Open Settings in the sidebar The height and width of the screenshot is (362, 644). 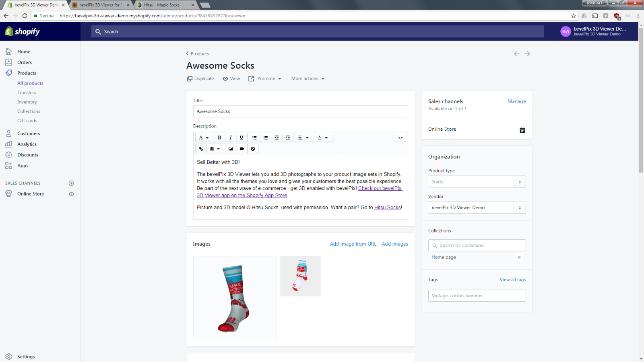pos(26,357)
